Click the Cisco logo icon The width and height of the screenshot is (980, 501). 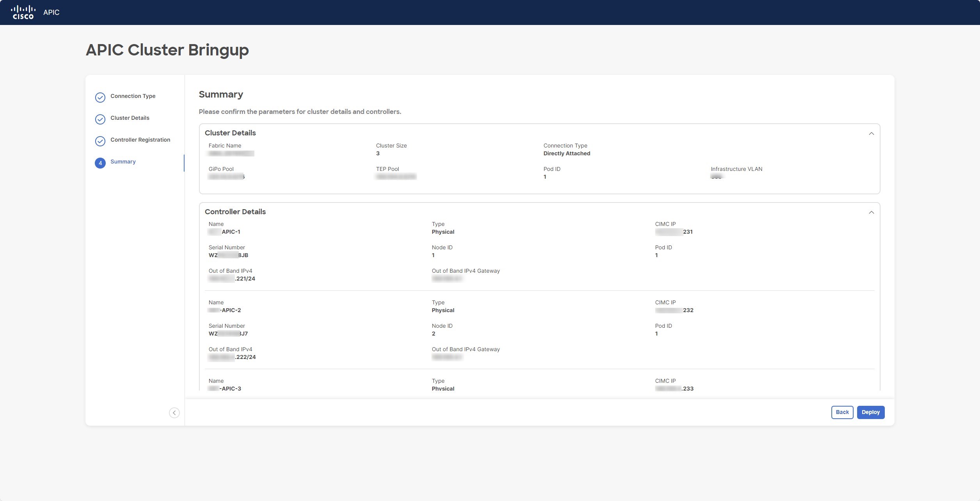[23, 12]
